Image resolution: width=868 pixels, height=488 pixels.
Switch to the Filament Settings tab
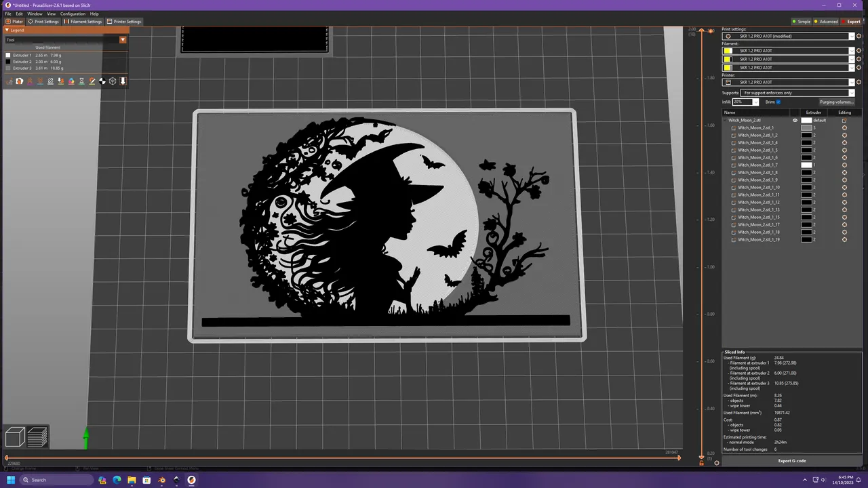pos(85,21)
